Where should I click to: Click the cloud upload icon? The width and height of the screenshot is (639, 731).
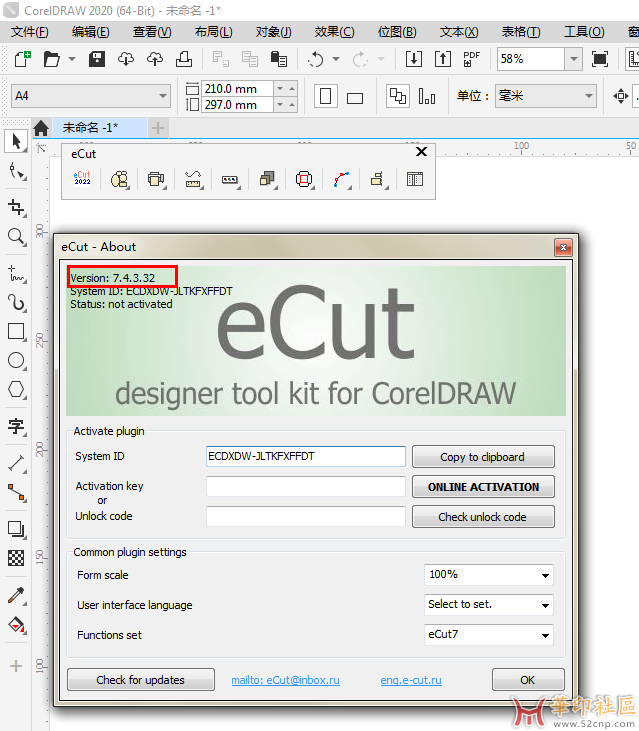point(155,59)
